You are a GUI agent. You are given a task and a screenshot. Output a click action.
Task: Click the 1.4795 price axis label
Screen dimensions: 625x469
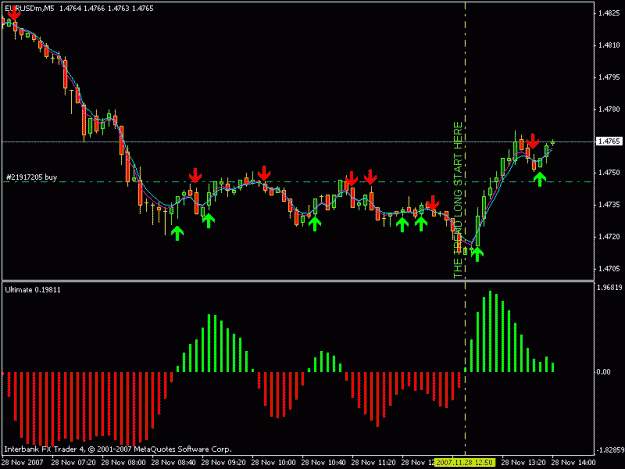tap(609, 77)
